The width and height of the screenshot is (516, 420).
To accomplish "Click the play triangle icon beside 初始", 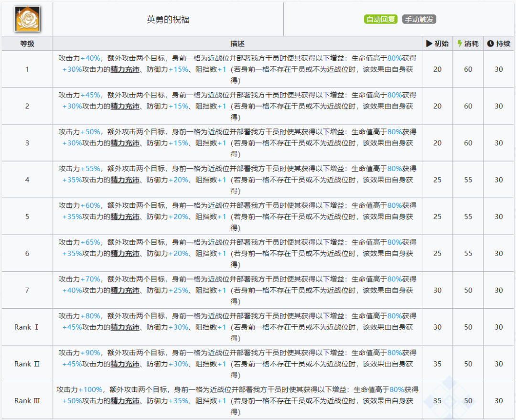I will (429, 43).
